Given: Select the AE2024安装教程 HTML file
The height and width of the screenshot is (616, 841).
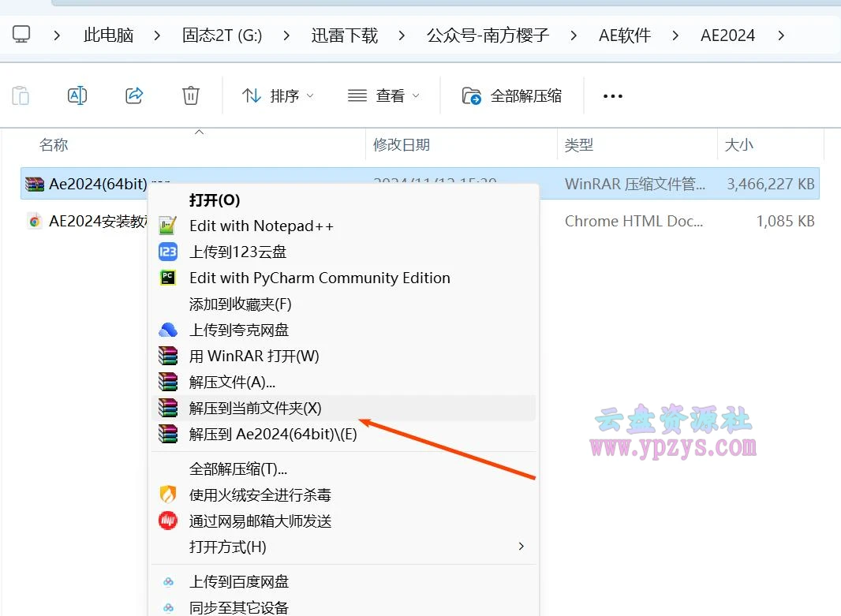Looking at the screenshot, I should (95, 222).
